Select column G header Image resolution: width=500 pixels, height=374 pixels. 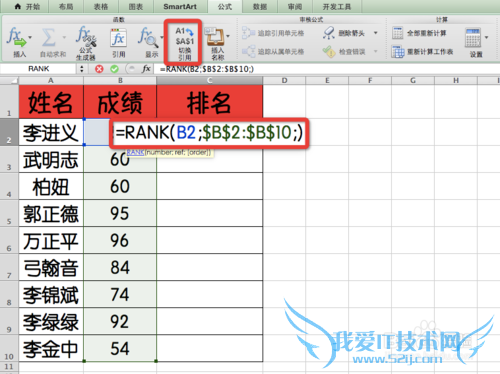click(x=413, y=80)
